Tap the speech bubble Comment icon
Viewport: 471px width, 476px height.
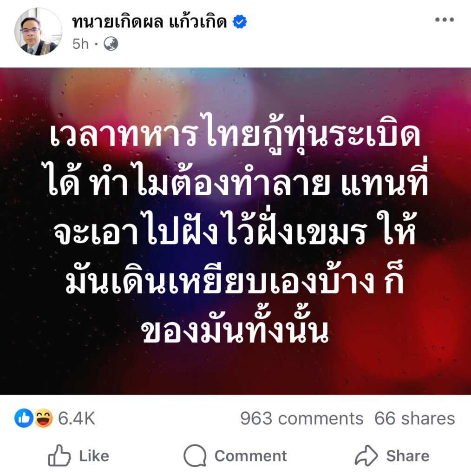pyautogui.click(x=195, y=456)
